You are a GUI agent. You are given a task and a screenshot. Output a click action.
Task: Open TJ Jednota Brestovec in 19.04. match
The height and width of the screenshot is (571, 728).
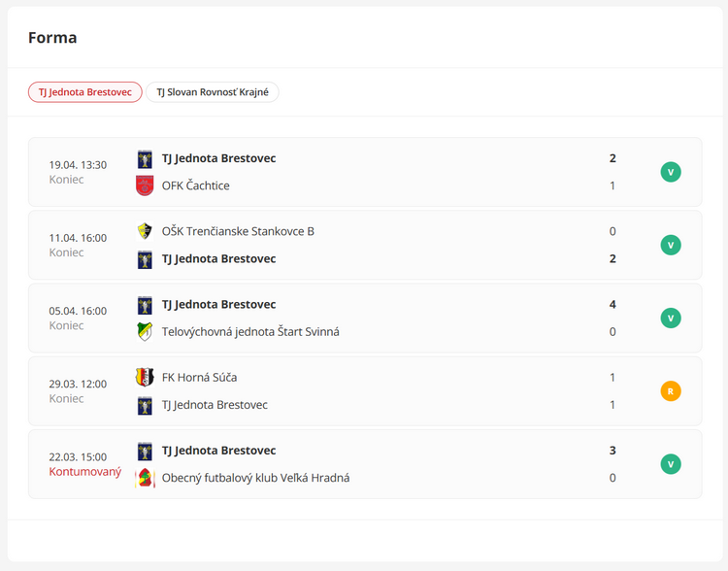tap(218, 158)
